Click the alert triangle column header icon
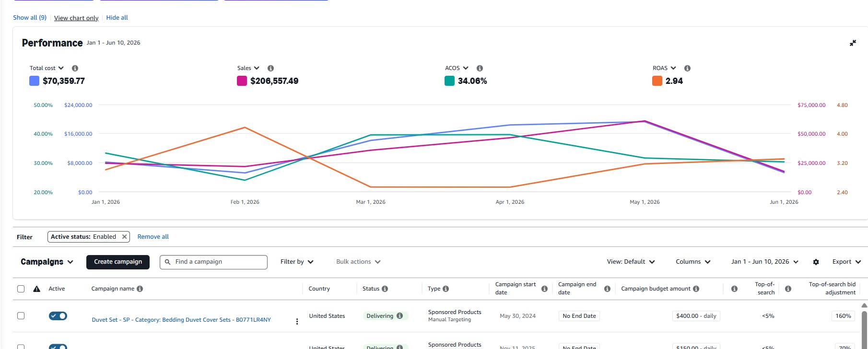Screen dimensions: 868x349 pos(36,289)
